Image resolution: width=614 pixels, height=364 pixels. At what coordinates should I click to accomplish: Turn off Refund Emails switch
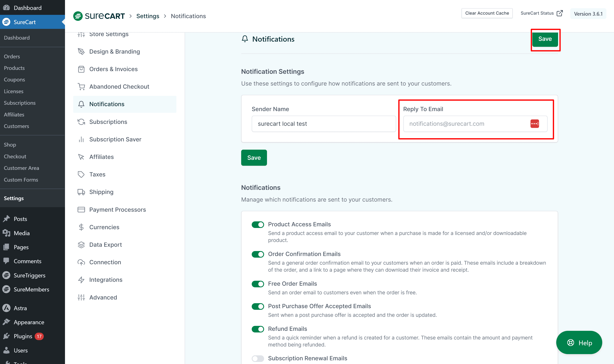click(257, 329)
